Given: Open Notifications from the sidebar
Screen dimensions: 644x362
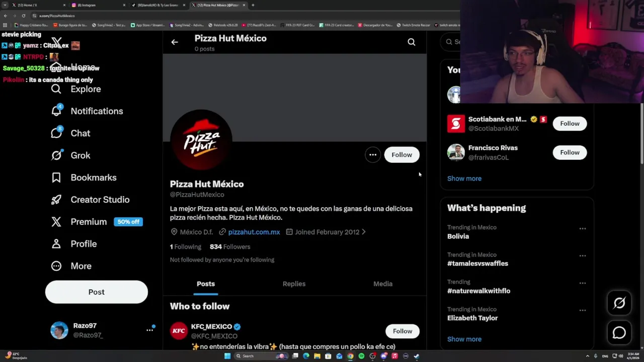Looking at the screenshot, I should [x=87, y=111].
